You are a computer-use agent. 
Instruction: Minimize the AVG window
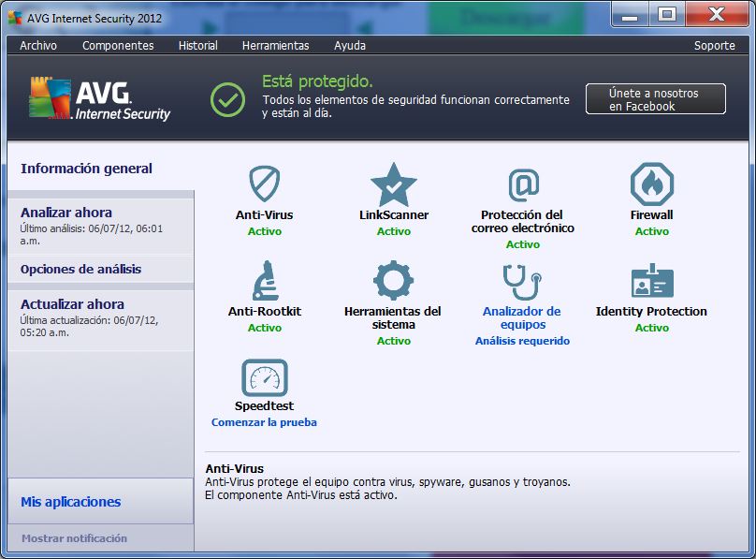(630, 15)
